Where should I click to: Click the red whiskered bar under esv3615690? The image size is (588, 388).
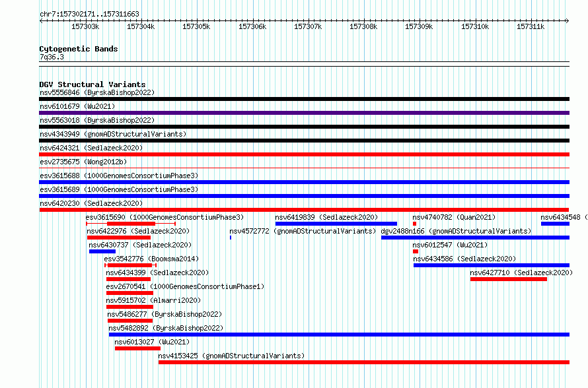[131, 224]
